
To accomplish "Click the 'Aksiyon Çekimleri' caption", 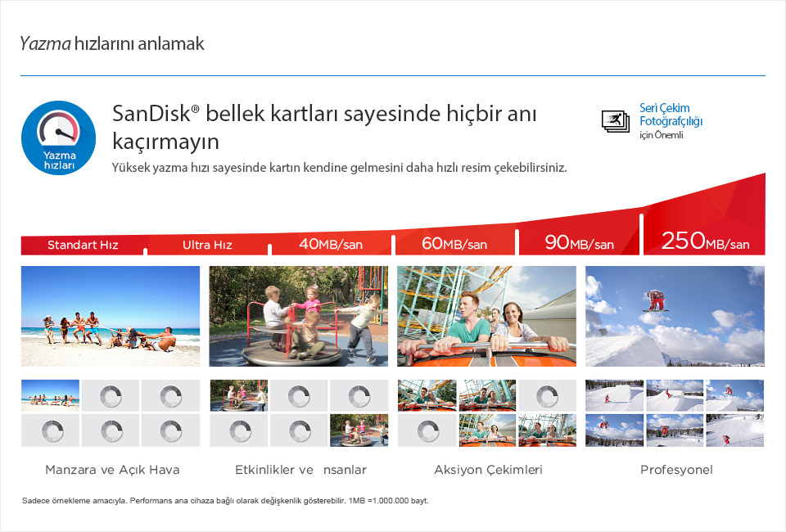I will (488, 470).
